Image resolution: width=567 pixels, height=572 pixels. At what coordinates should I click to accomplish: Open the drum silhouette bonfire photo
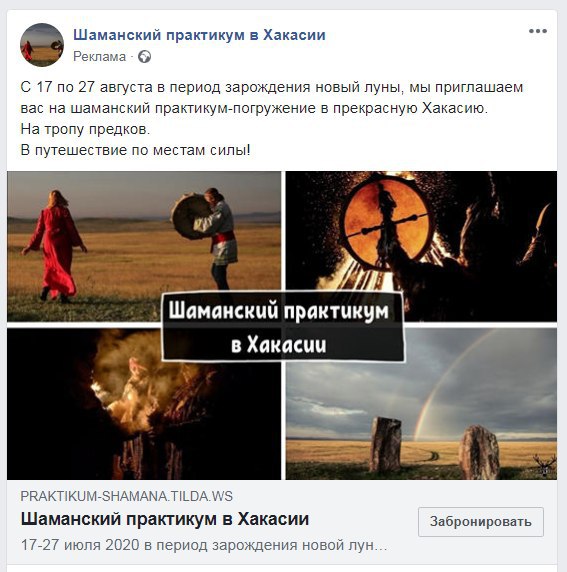tap(421, 246)
